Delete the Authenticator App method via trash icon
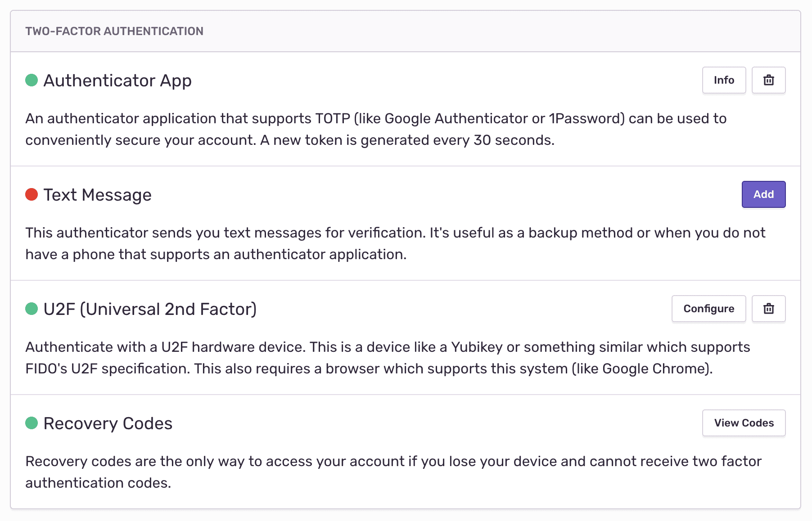 [768, 80]
